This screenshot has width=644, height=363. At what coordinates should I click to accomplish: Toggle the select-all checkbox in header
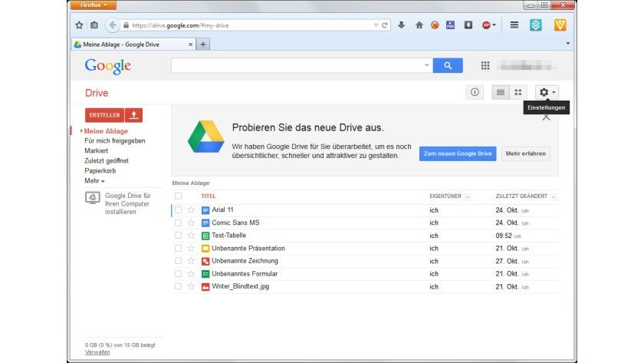tap(178, 196)
